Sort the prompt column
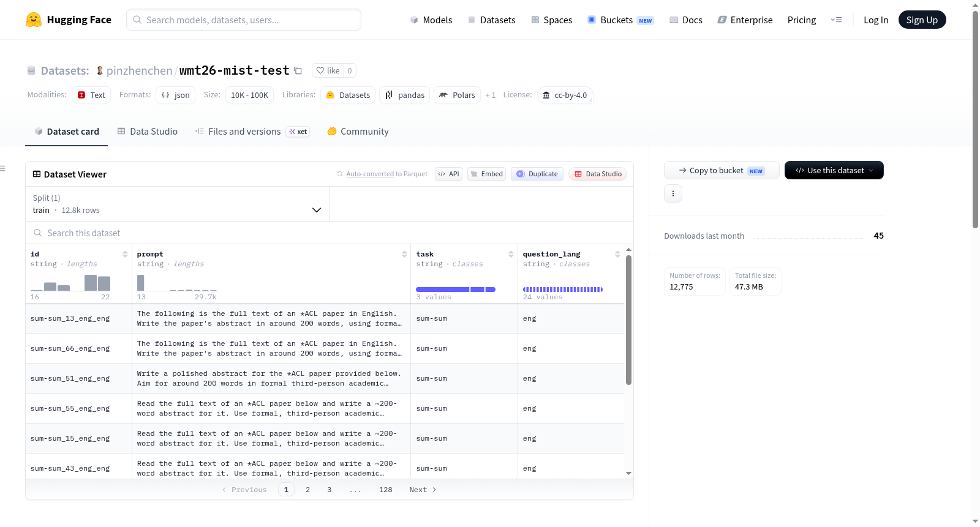Image resolution: width=980 pixels, height=527 pixels. click(404, 254)
